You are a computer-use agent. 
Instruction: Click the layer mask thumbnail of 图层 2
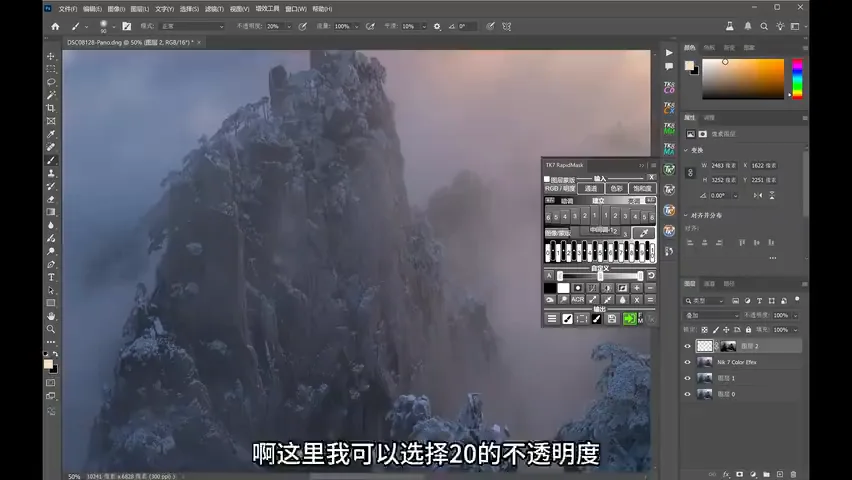pos(728,346)
